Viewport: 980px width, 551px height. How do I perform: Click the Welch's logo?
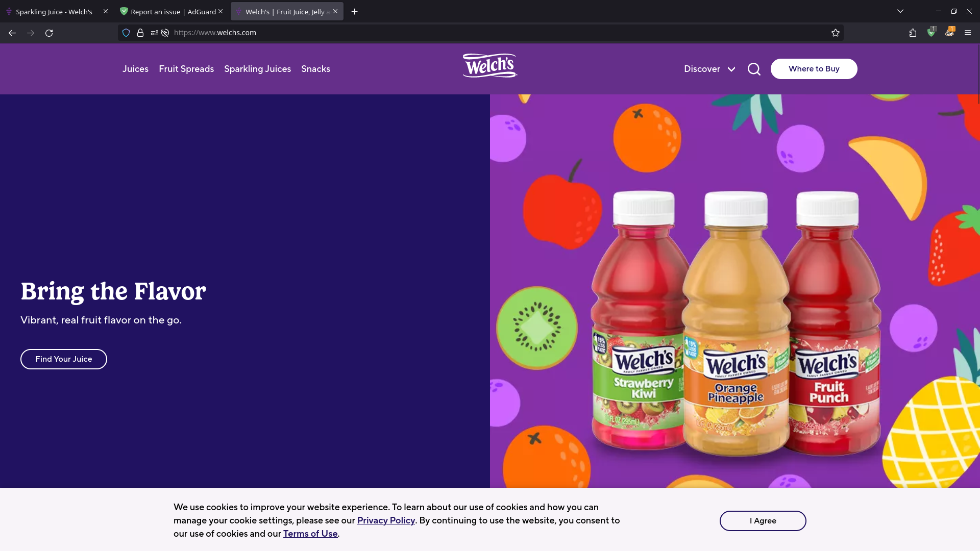[x=489, y=65]
